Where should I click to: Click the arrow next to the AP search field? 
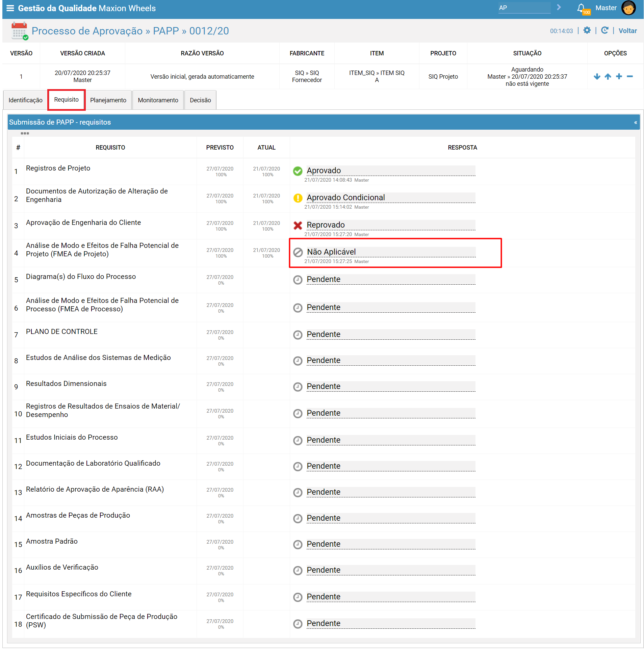[x=559, y=7]
